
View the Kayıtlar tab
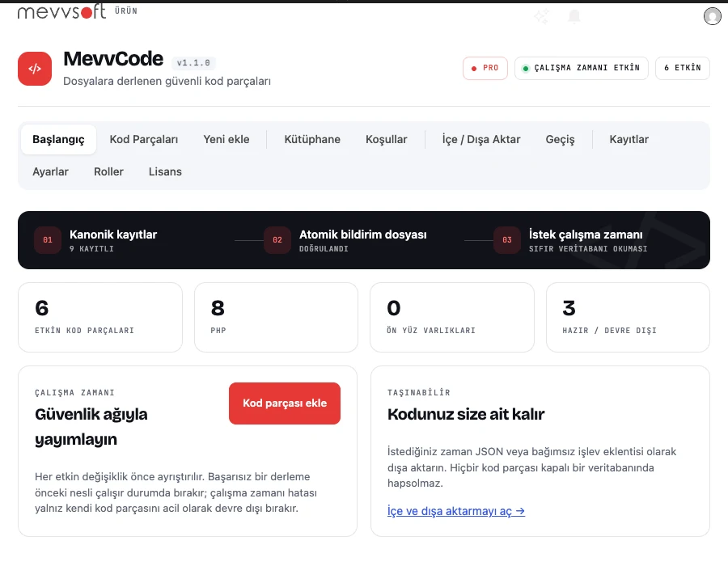tap(629, 139)
